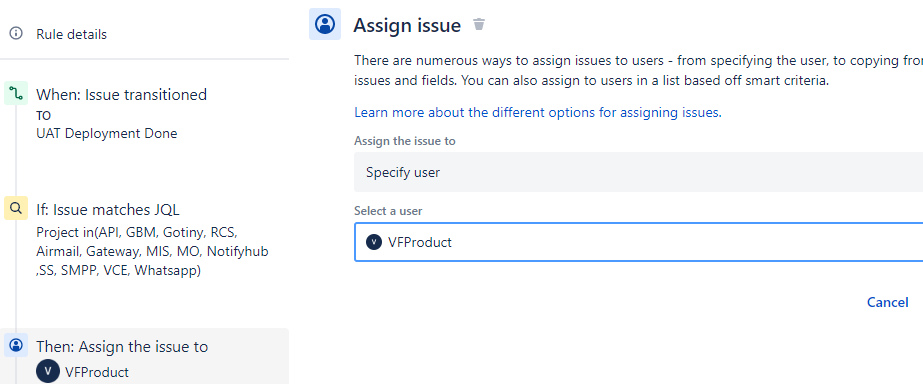Click the large Assign issue header icon
923x384 pixels.
325,24
